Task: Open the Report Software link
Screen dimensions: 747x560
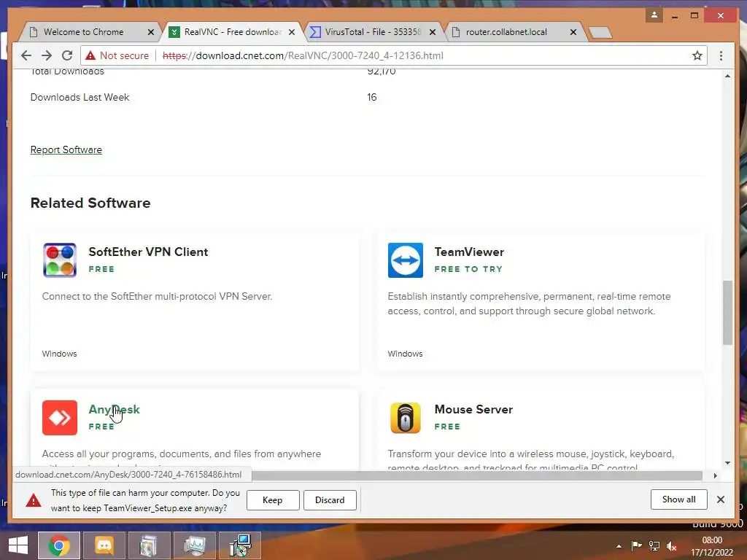Action: [66, 150]
